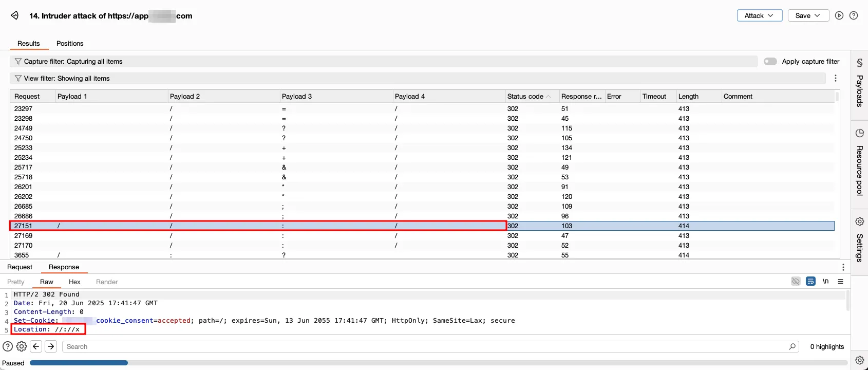This screenshot has width=868, height=370.
Task: Switch to the Request message tab
Action: click(20, 267)
